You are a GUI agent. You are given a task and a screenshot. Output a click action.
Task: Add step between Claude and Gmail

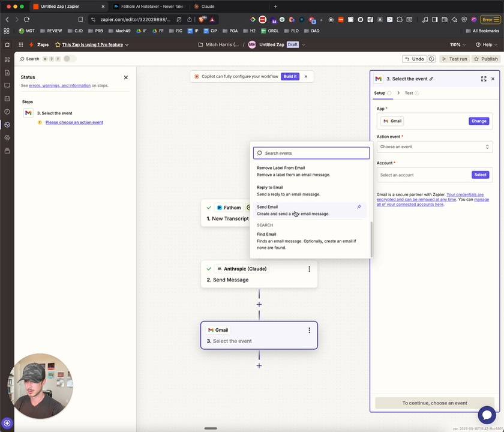[x=259, y=304]
